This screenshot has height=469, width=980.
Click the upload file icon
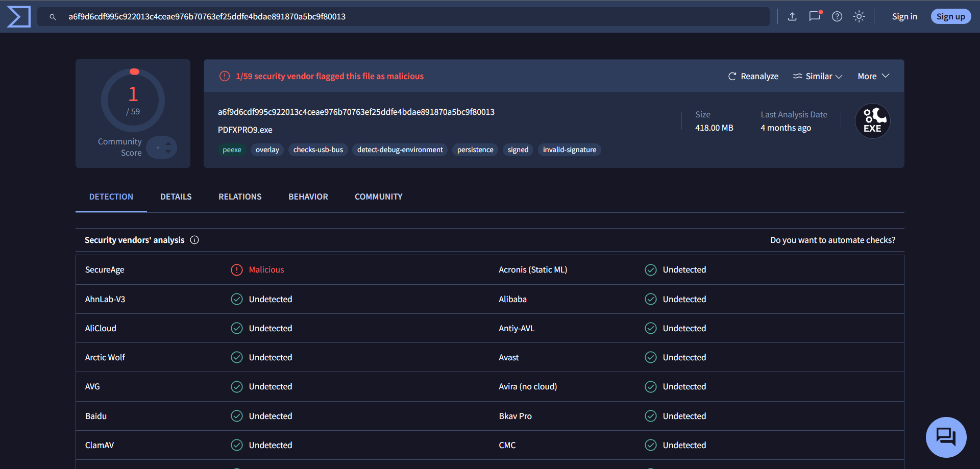pos(792,17)
